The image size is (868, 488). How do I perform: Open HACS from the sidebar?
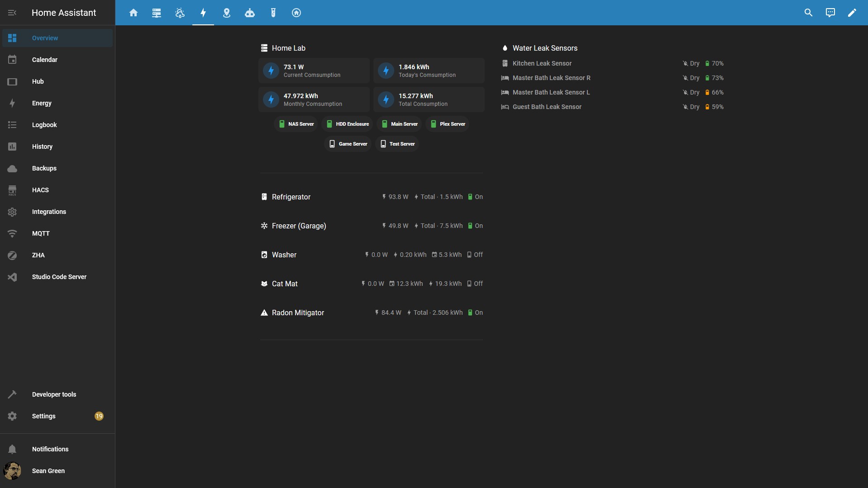coord(57,190)
